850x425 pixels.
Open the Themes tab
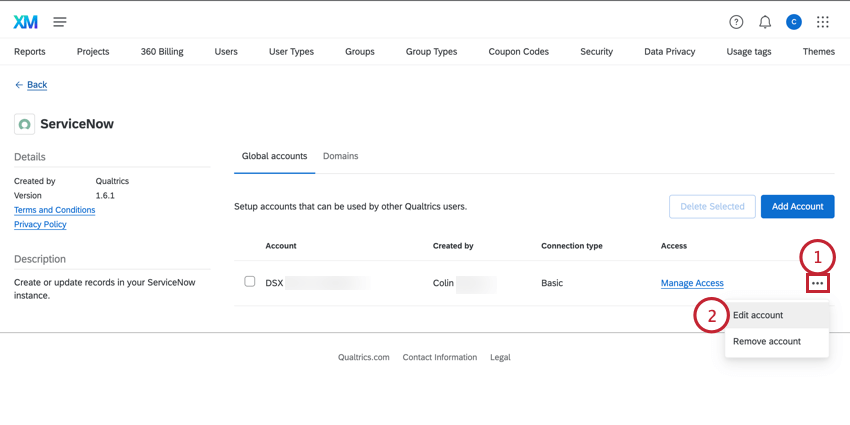[x=819, y=51]
